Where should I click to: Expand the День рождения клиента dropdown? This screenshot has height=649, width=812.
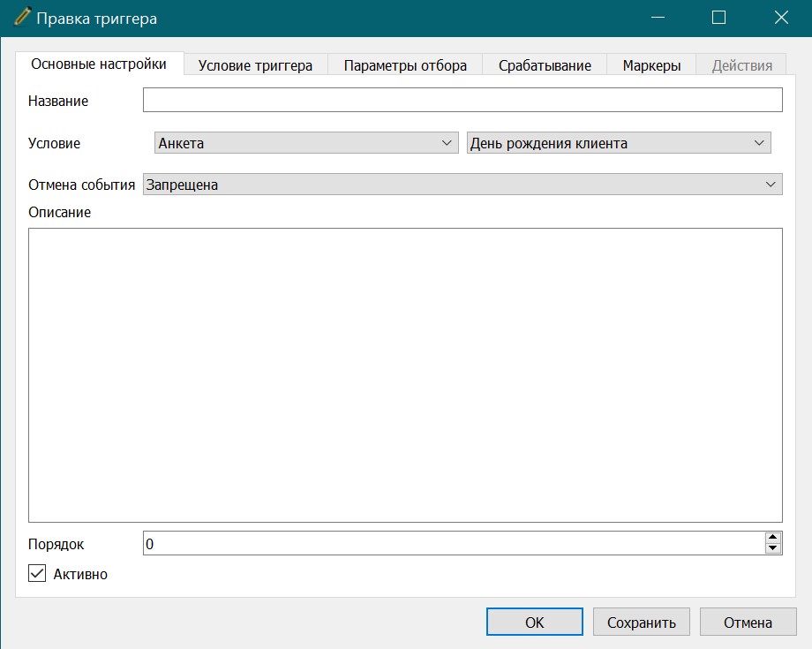pyautogui.click(x=619, y=143)
